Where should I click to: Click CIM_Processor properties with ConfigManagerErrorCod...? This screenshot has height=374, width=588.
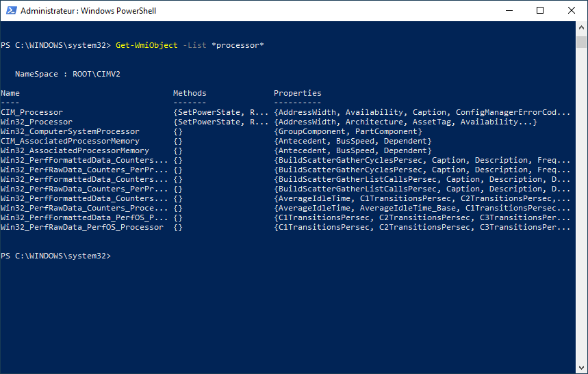click(422, 112)
